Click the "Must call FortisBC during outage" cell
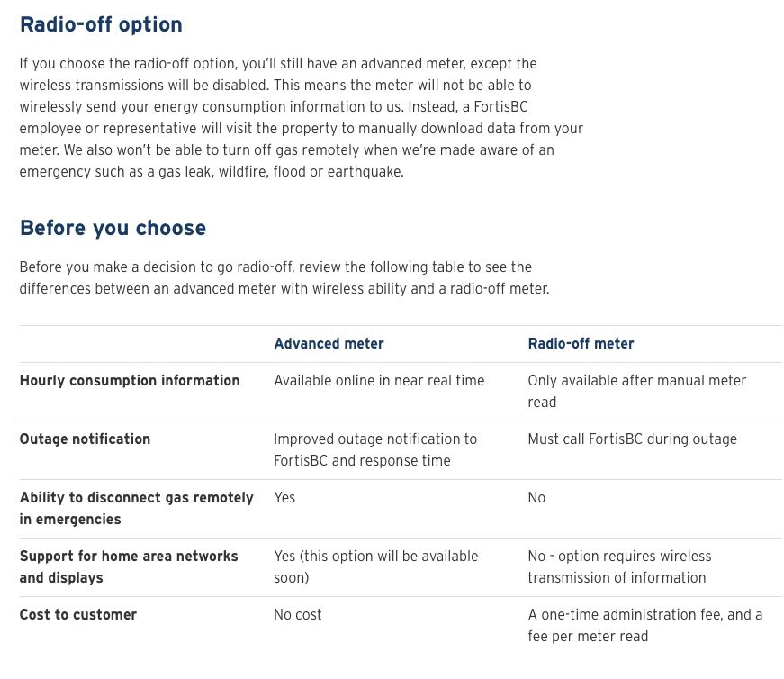This screenshot has width=784, height=679. (632, 439)
